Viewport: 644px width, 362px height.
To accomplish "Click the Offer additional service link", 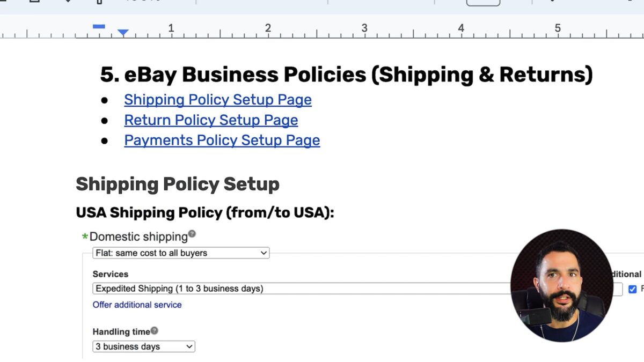I will pyautogui.click(x=137, y=305).
